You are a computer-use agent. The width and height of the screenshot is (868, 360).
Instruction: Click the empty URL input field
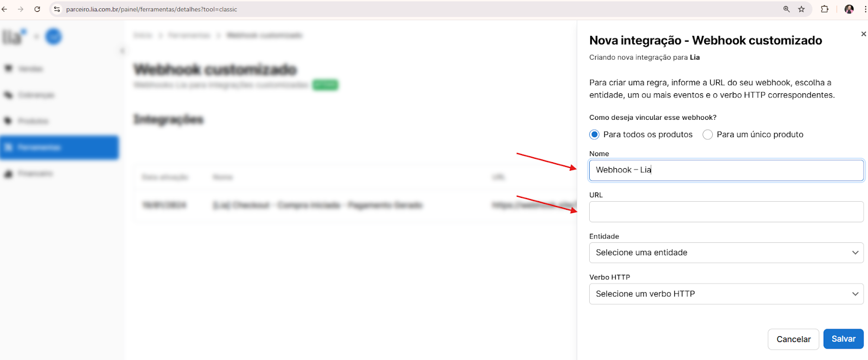coord(726,211)
